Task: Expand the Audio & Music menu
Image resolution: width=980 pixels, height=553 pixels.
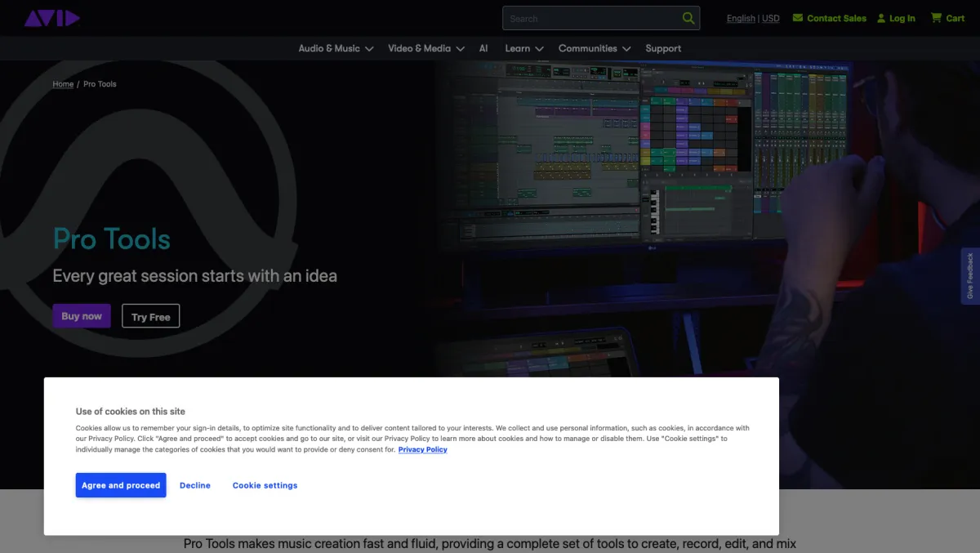Action: (x=336, y=48)
